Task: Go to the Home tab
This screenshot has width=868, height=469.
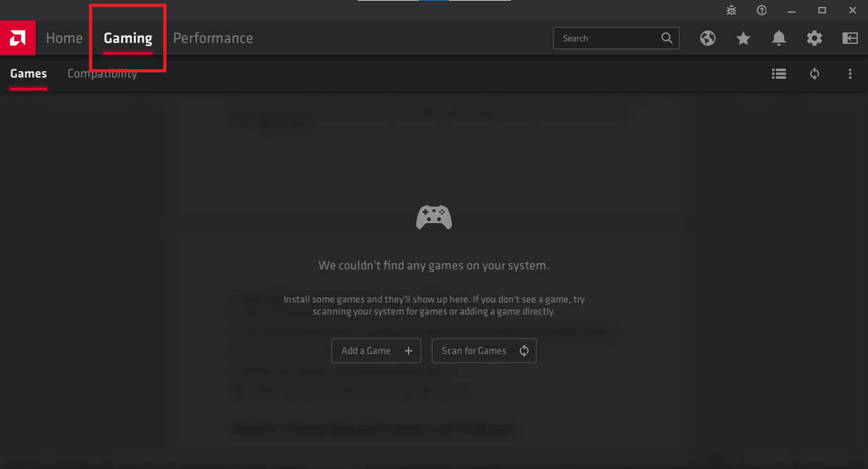Action: coord(64,38)
